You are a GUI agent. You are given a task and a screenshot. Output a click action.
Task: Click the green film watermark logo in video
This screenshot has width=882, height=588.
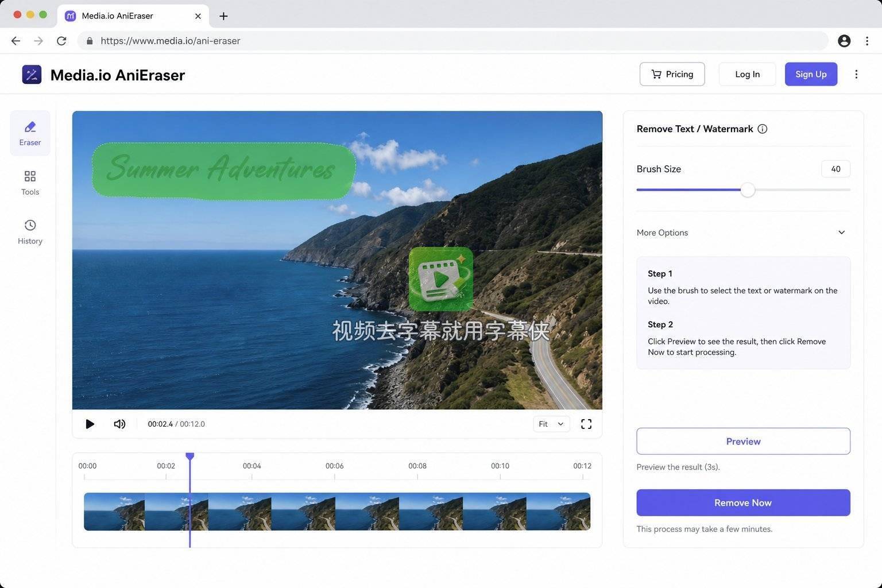click(441, 279)
